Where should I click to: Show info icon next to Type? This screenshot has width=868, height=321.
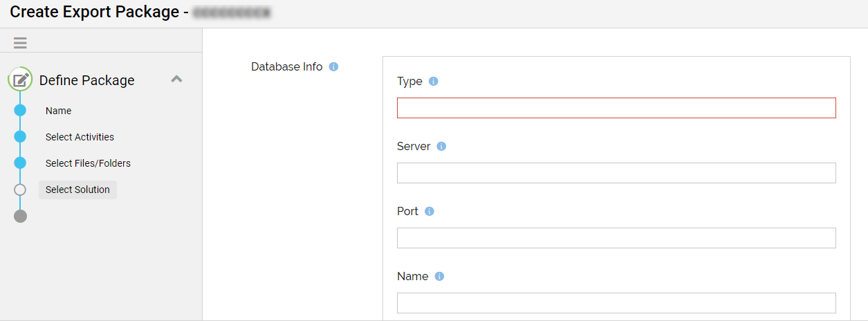(x=434, y=81)
